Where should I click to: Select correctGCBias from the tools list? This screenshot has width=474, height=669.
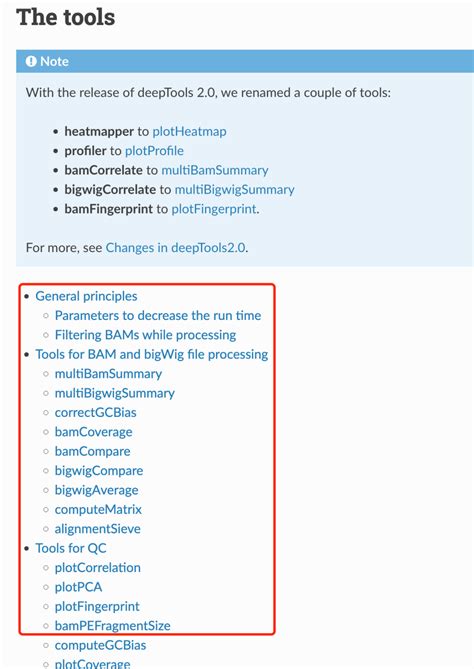pos(96,413)
